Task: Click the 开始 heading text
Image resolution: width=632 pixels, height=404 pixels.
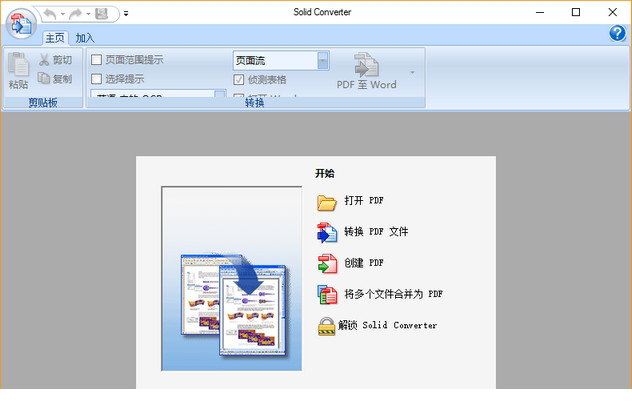Action: 325,173
